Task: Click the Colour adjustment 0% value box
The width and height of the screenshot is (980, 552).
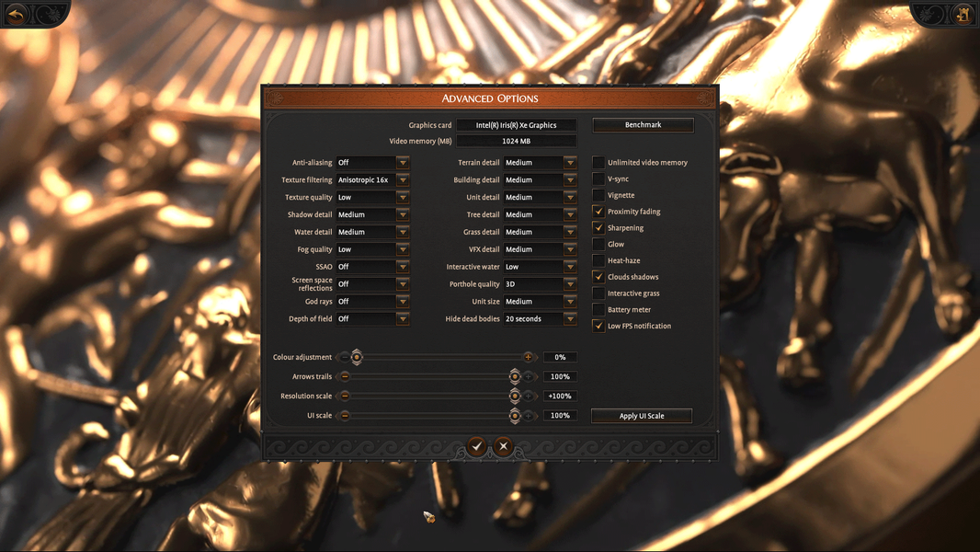Action: point(560,357)
